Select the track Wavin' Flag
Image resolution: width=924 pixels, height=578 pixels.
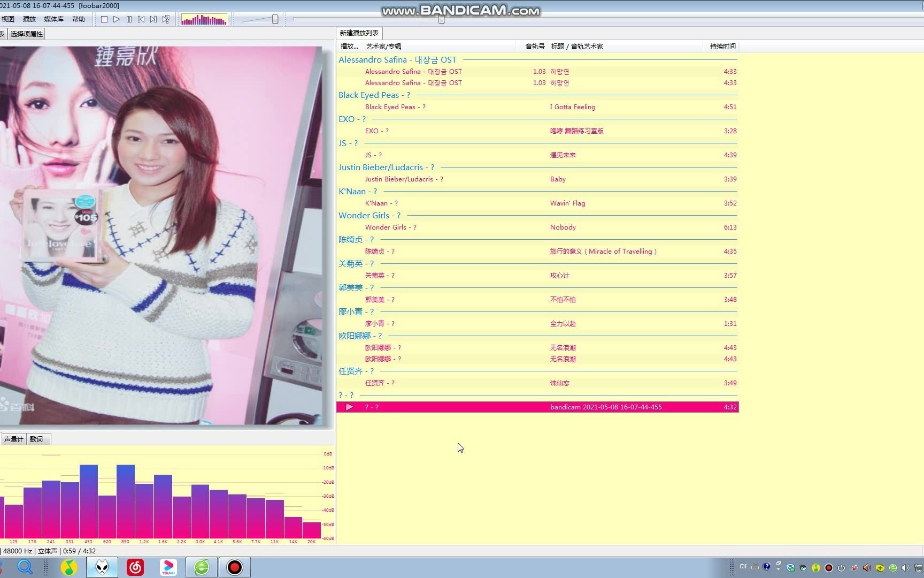click(x=537, y=203)
